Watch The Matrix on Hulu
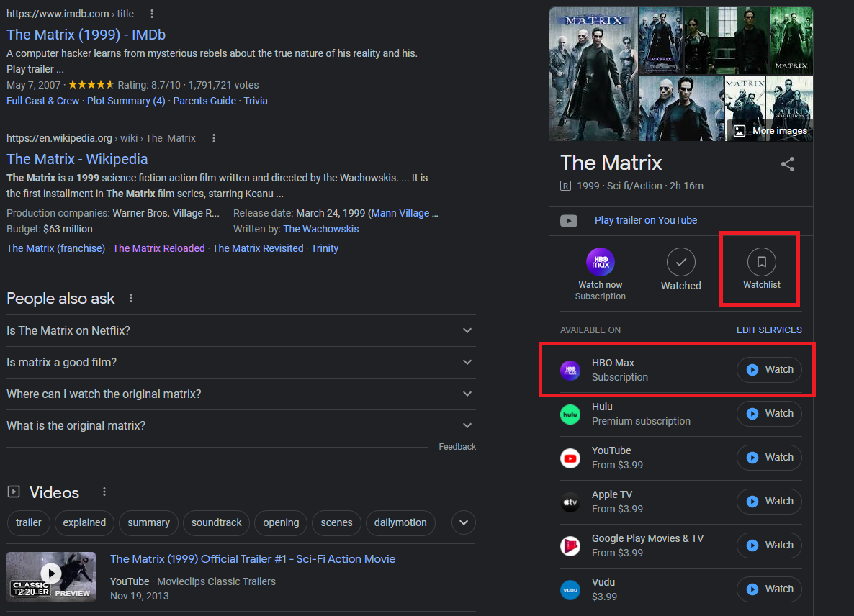 point(769,414)
